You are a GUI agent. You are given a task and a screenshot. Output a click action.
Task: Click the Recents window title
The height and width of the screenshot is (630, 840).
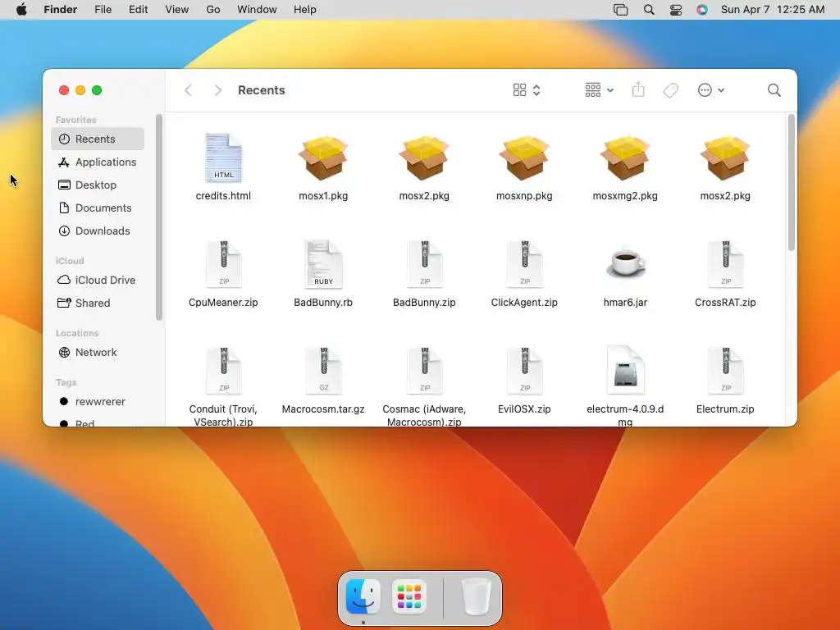point(262,90)
